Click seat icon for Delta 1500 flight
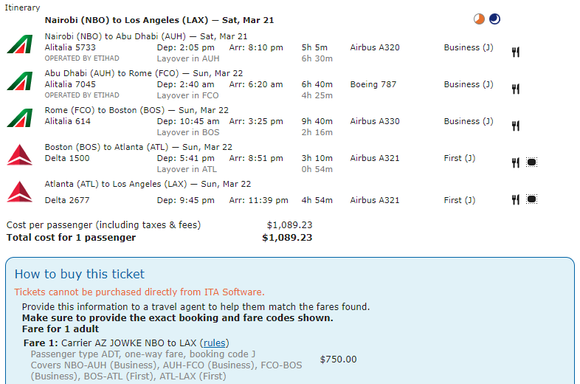Screen dimensions: 580x384 point(532,162)
